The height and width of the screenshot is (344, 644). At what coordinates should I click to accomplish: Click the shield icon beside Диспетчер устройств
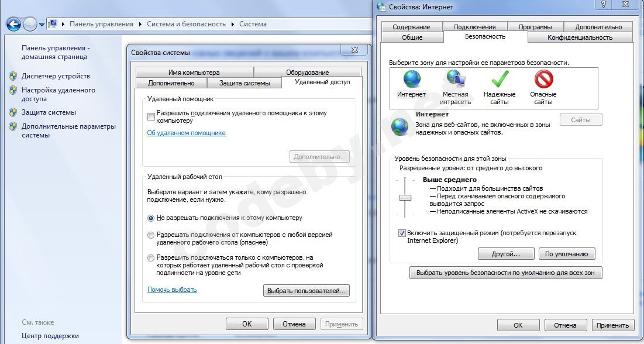coord(13,76)
